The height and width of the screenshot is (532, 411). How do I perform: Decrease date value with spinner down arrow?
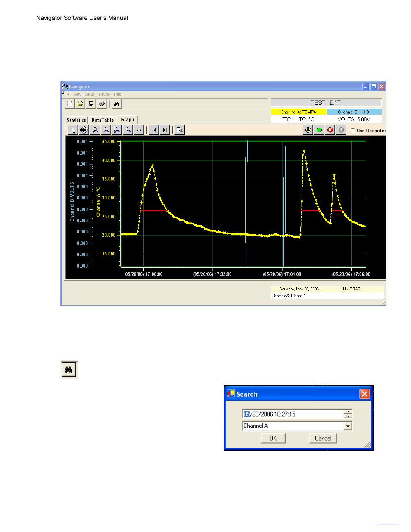348,416
